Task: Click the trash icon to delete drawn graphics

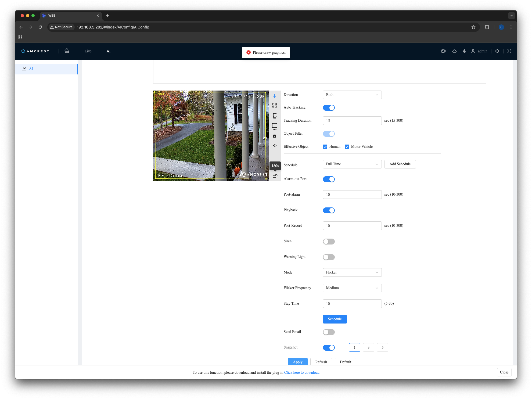Action: 274,136
